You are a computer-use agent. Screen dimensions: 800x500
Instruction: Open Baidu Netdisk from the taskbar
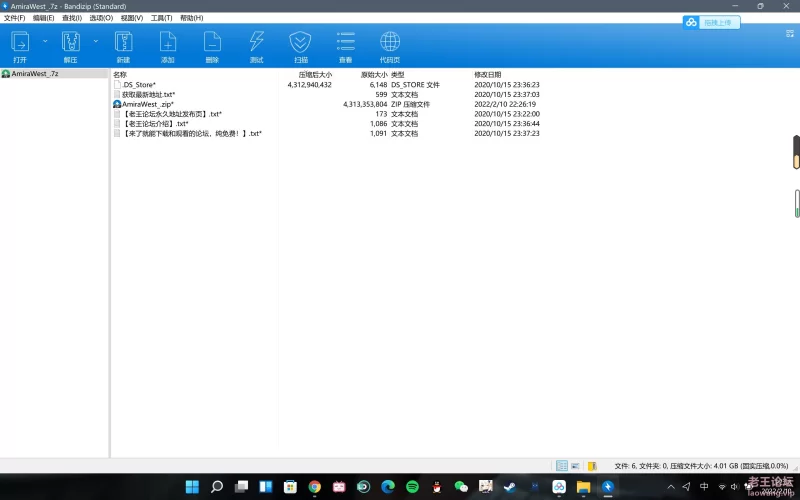coord(559,487)
